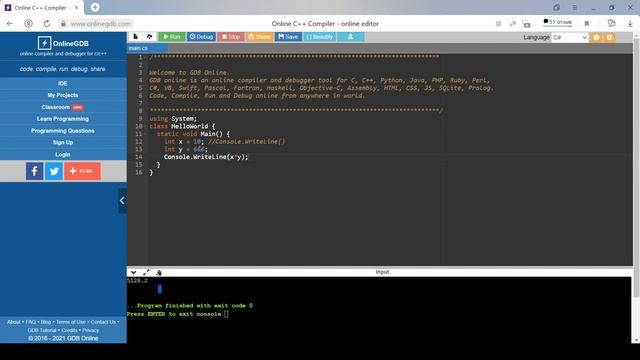Go to My Projects in sidebar
Viewport: 640px width, 360px height.
[63, 95]
